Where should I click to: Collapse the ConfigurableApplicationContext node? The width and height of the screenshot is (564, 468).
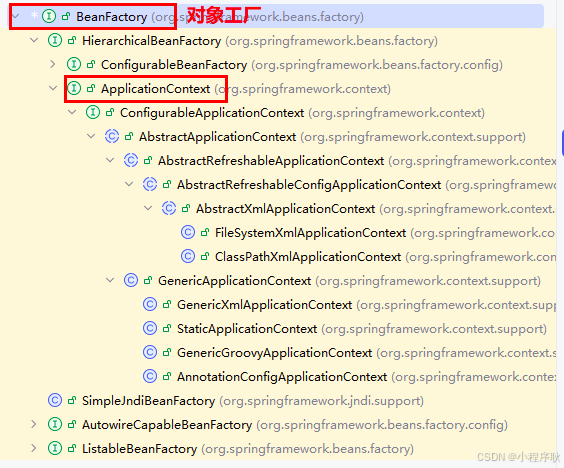tap(72, 112)
